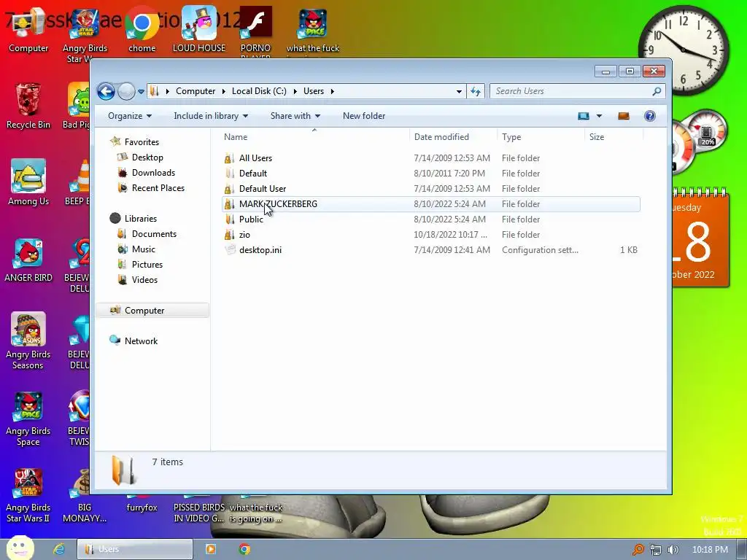Click Favorites in the navigation pane

(x=142, y=142)
